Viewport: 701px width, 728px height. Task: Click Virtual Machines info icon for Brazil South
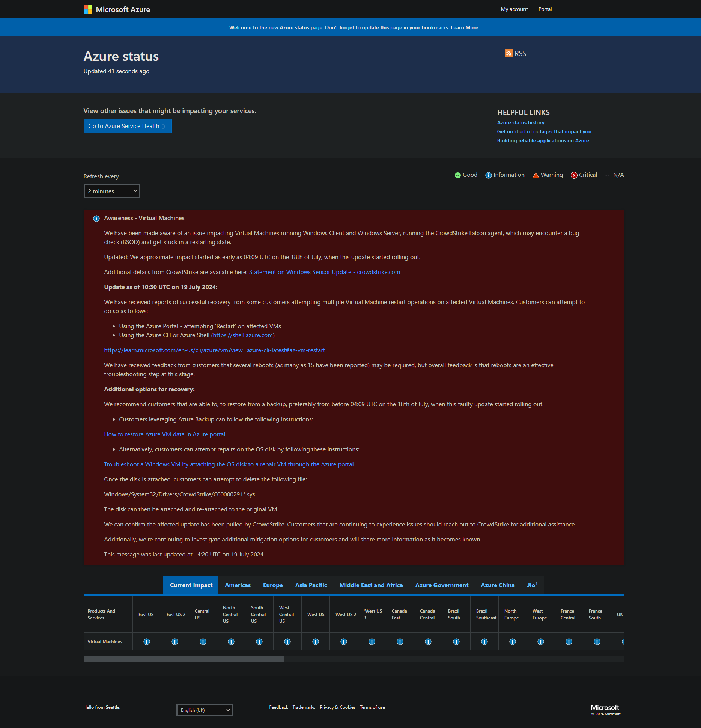point(456,642)
